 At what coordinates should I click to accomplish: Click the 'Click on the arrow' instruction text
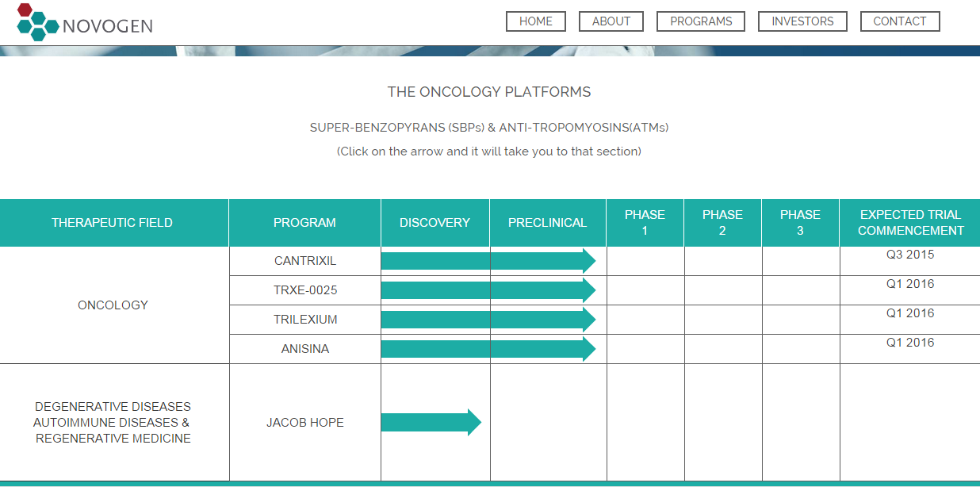click(x=489, y=151)
